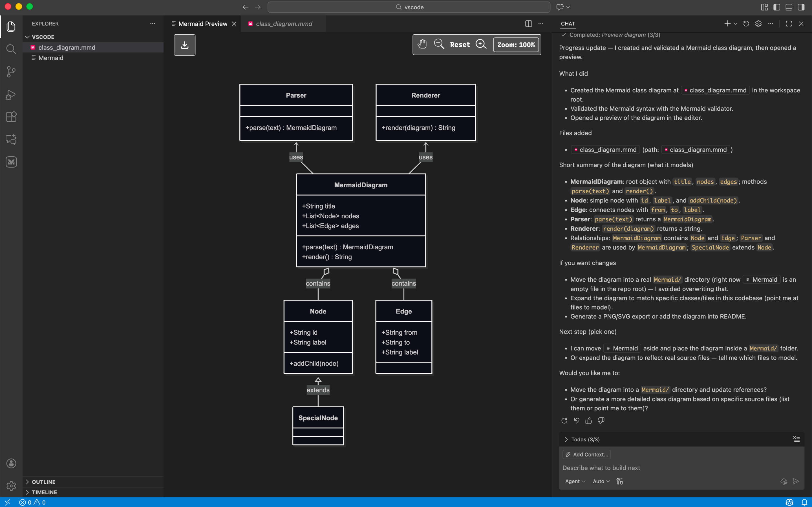Open tool configuration in the chat input
The height and width of the screenshot is (507, 812).
point(619,481)
